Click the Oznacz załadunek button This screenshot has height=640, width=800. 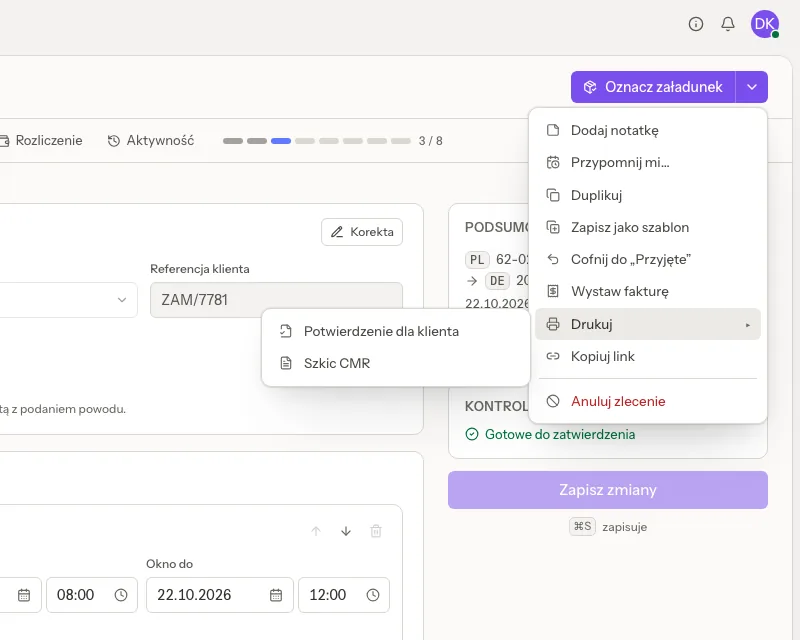point(653,87)
